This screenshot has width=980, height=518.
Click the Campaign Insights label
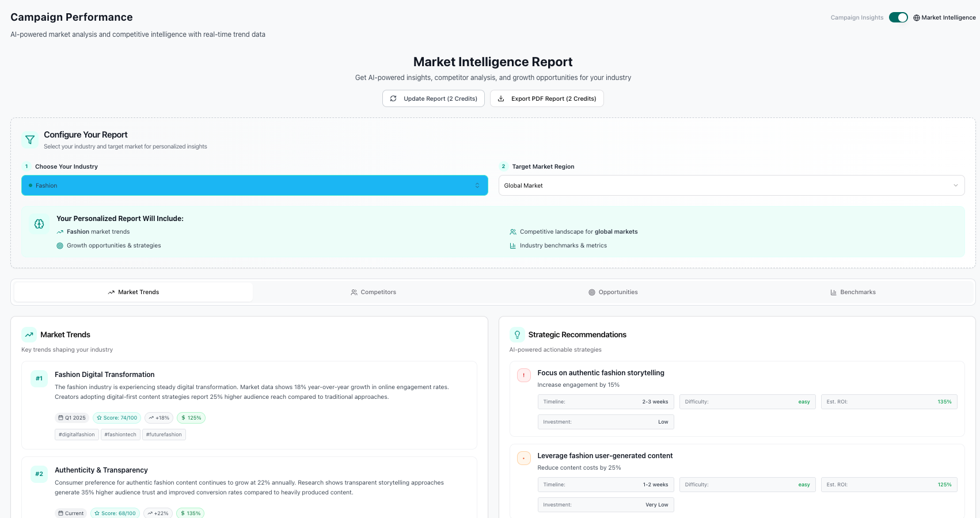pyautogui.click(x=857, y=18)
